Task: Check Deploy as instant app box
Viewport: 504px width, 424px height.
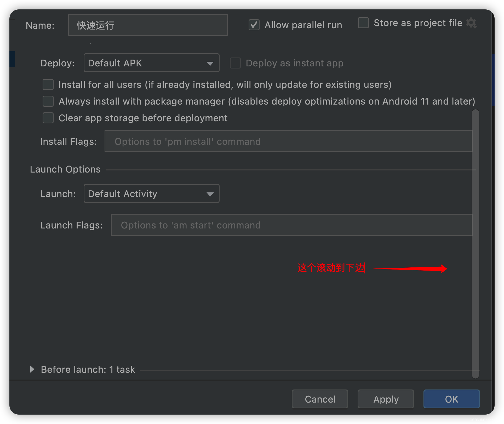Action: tap(235, 63)
